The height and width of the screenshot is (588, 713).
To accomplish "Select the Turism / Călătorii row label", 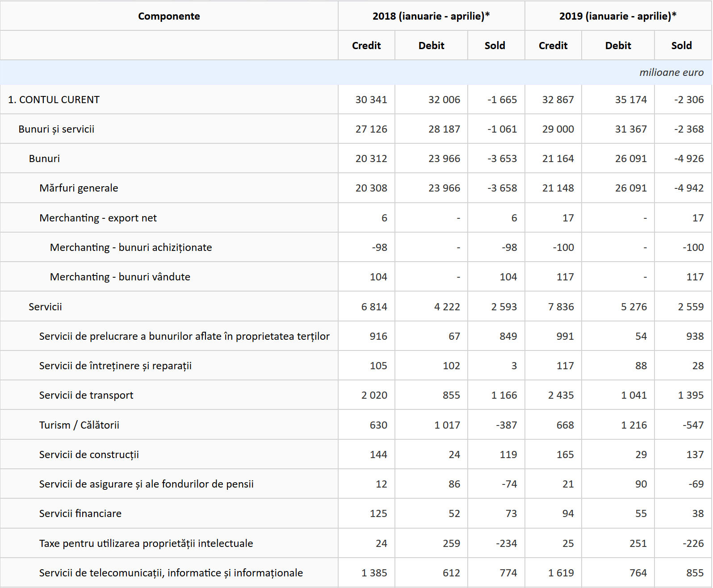I will (79, 425).
